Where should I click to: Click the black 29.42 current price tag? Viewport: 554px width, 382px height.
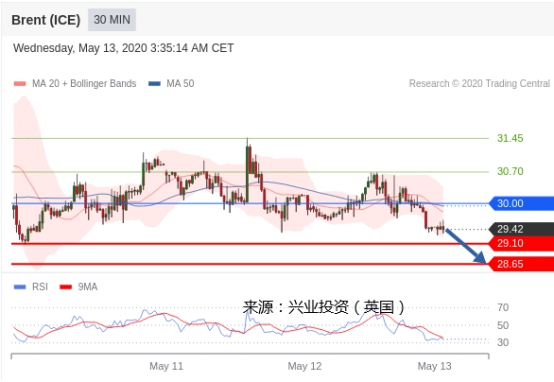click(x=521, y=229)
